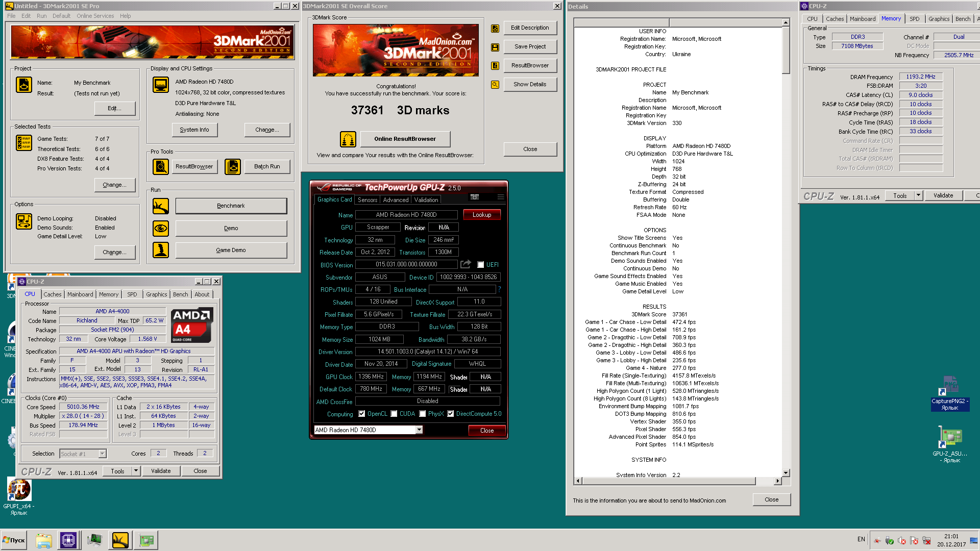Image resolution: width=980 pixels, height=551 pixels.
Task: Click the Benchmark run icon
Action: click(161, 206)
